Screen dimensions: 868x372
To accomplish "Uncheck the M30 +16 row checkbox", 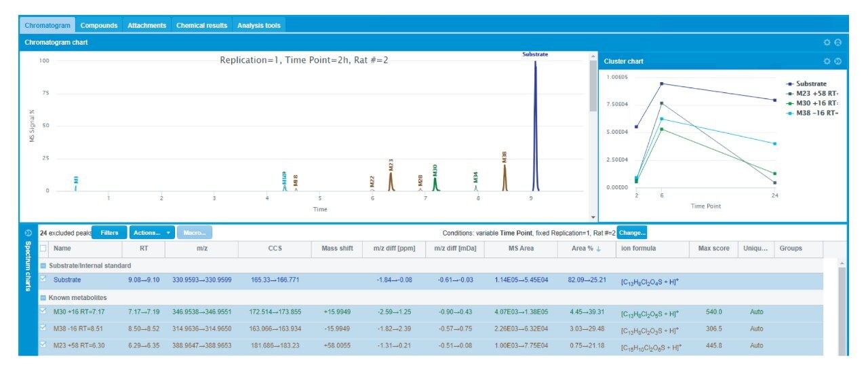I will click(x=43, y=312).
